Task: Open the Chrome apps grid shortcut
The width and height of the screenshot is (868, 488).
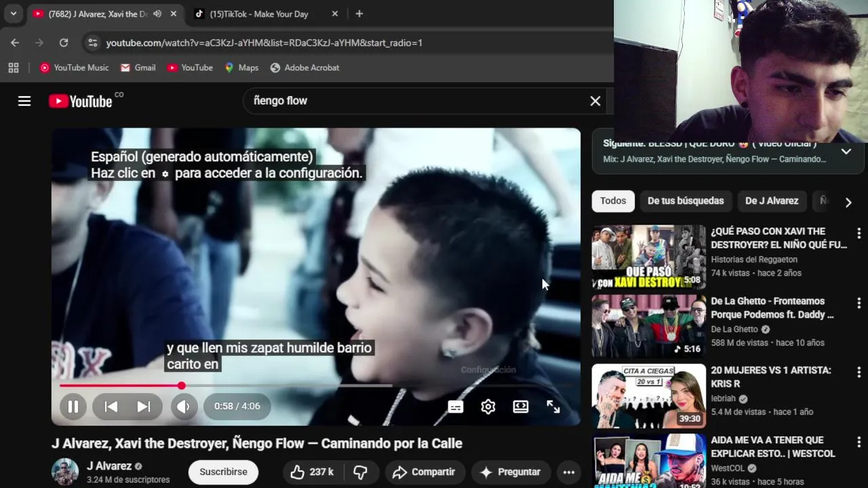Action: (x=14, y=68)
